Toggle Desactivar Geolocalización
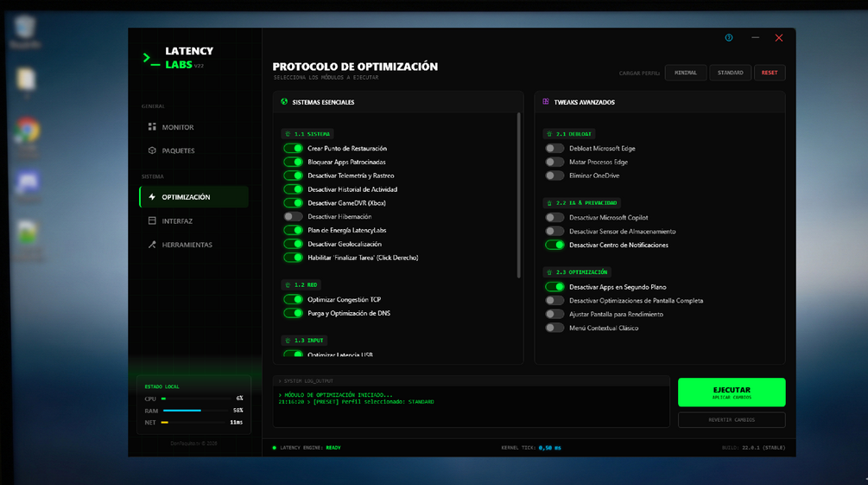Viewport: 868px width, 485px height. coord(294,244)
